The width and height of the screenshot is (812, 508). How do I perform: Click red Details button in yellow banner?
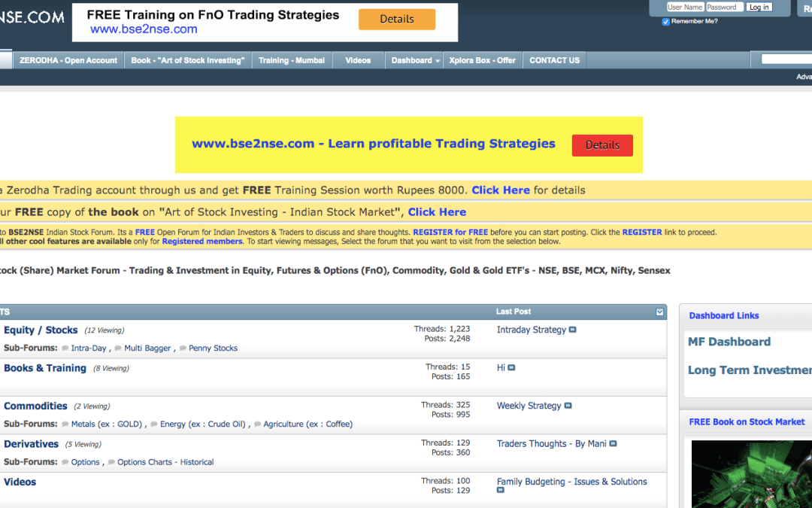pyautogui.click(x=602, y=145)
